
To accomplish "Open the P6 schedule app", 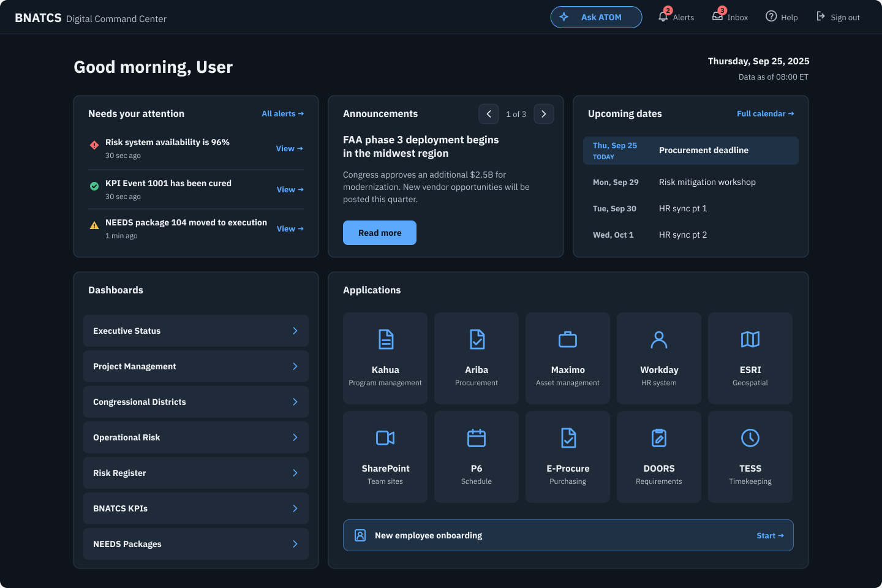I will pos(477,457).
